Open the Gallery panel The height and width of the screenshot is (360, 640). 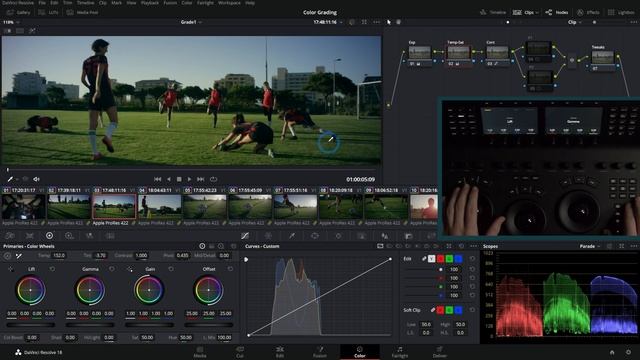(19, 13)
